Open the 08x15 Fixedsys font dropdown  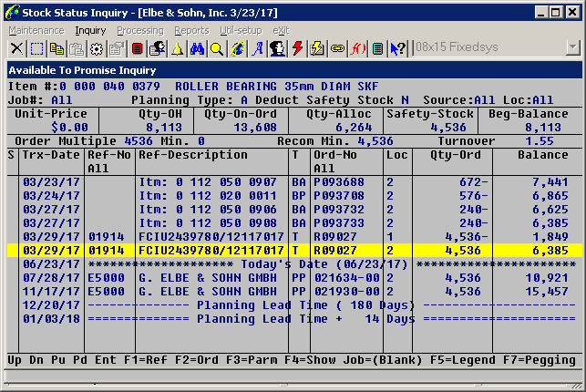(x=573, y=47)
